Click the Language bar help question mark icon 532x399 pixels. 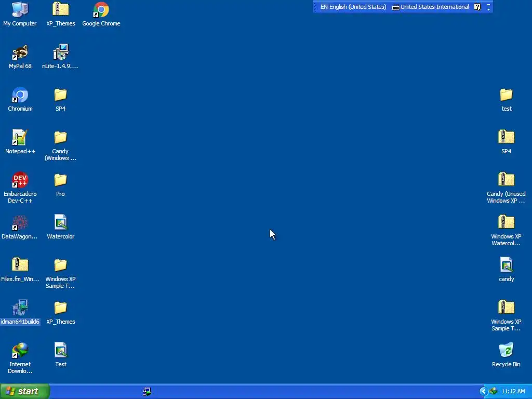click(x=477, y=7)
